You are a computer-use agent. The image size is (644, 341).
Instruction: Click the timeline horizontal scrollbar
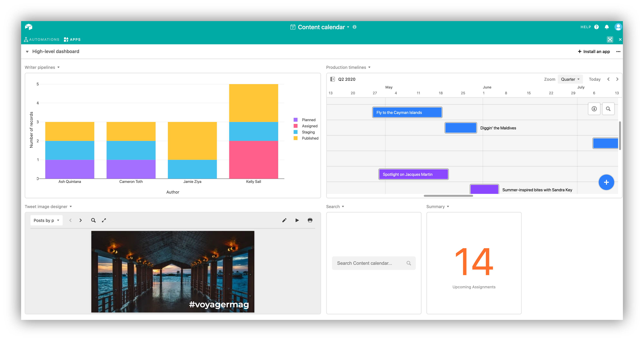[x=448, y=196]
